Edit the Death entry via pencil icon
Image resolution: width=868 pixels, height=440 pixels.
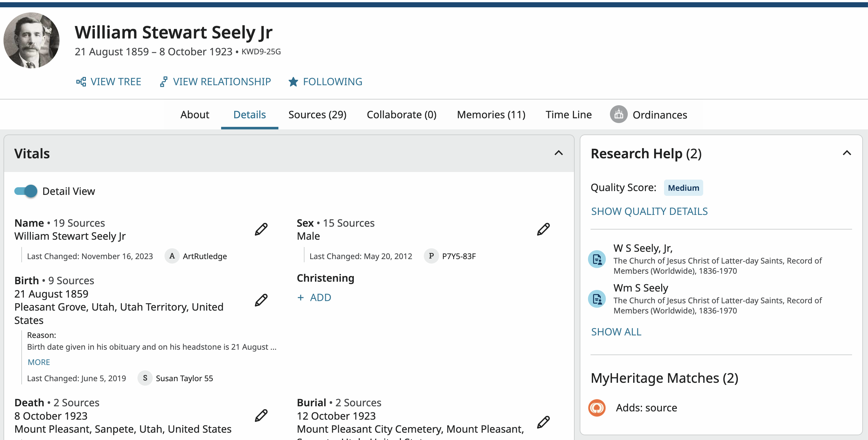261,416
